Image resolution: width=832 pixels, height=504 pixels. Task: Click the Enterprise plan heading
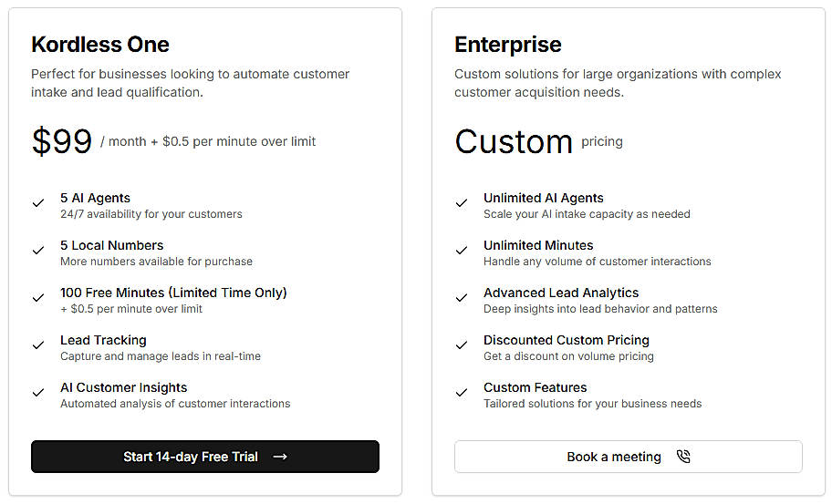coord(508,45)
